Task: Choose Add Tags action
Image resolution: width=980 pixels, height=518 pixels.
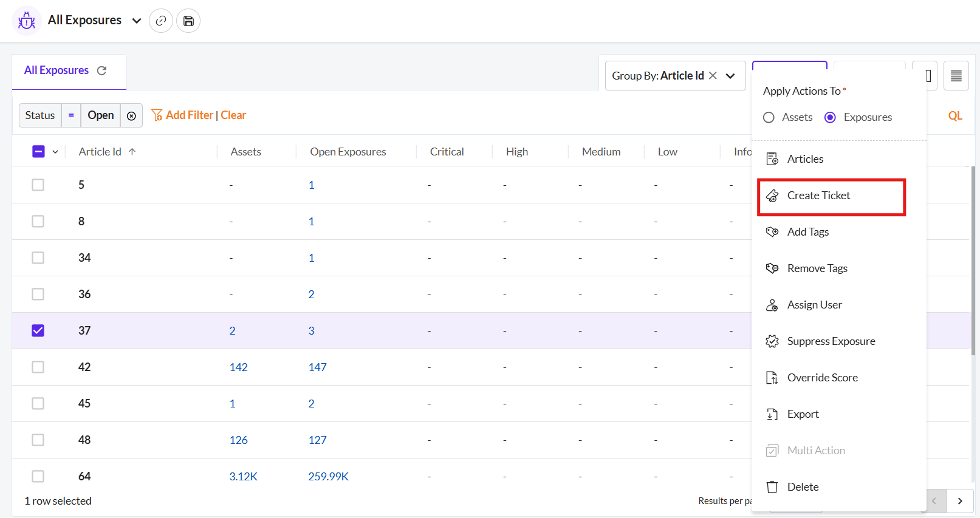Action: 807,232
